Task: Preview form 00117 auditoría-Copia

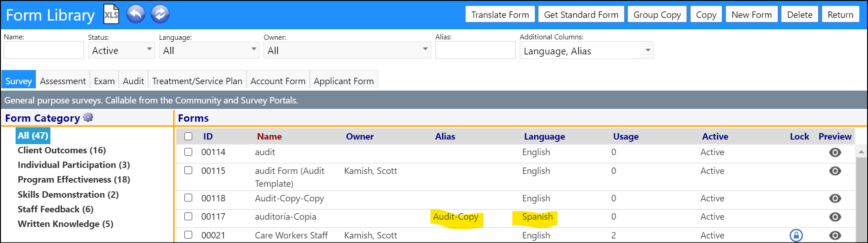Action: pos(835,217)
